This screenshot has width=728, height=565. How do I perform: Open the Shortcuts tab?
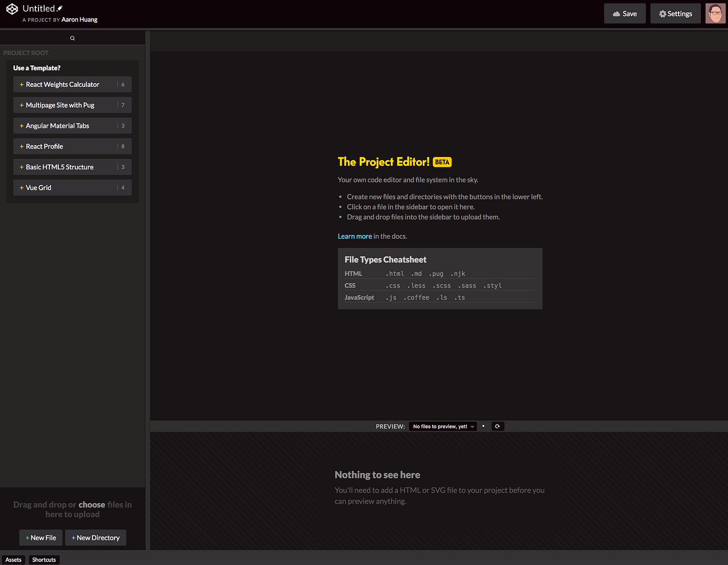[44, 559]
